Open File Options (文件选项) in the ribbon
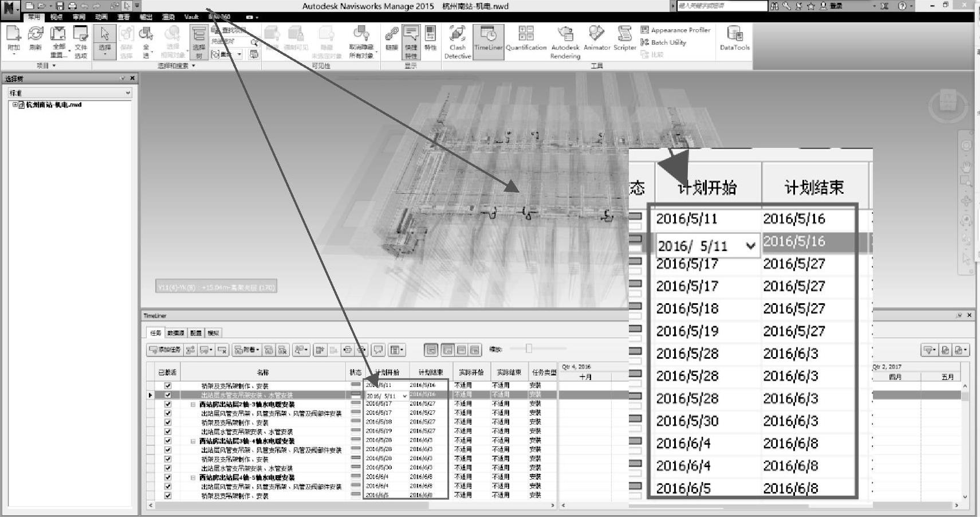 tap(81, 41)
